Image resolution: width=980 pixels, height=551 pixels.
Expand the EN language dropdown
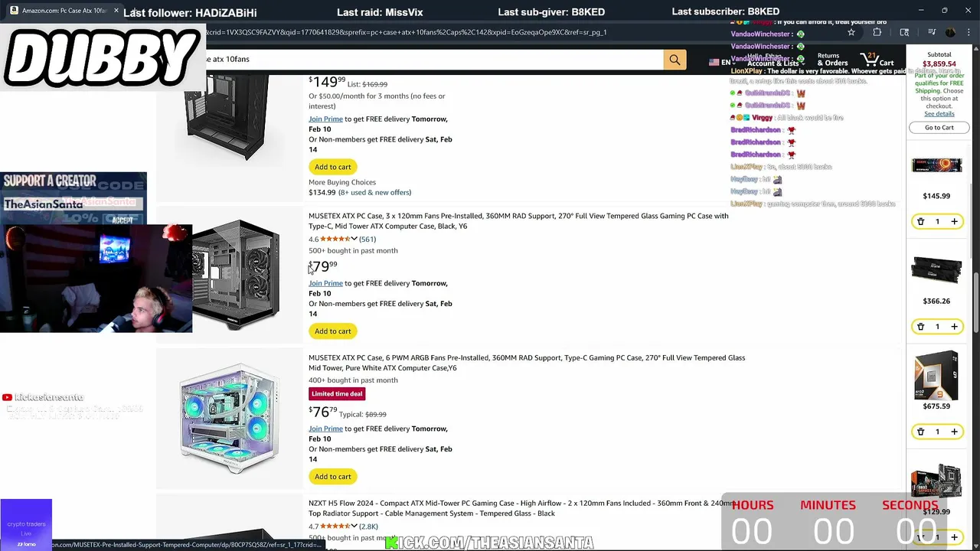[x=720, y=63]
